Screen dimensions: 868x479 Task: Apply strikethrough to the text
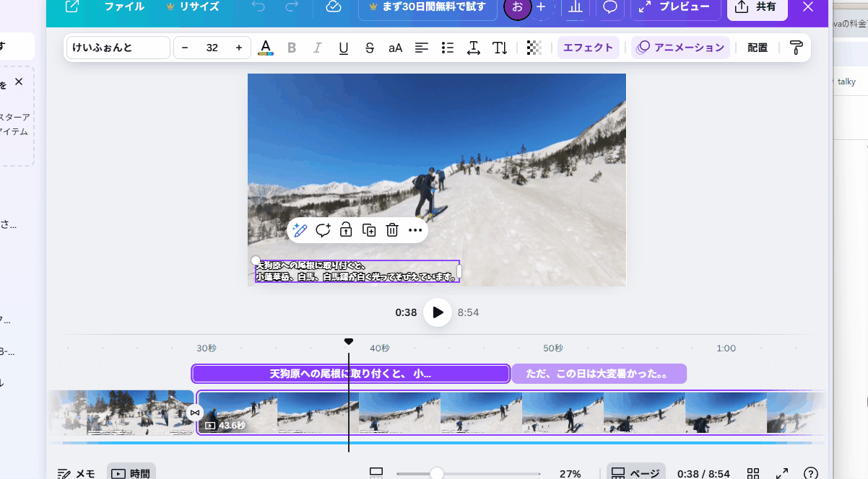(370, 48)
